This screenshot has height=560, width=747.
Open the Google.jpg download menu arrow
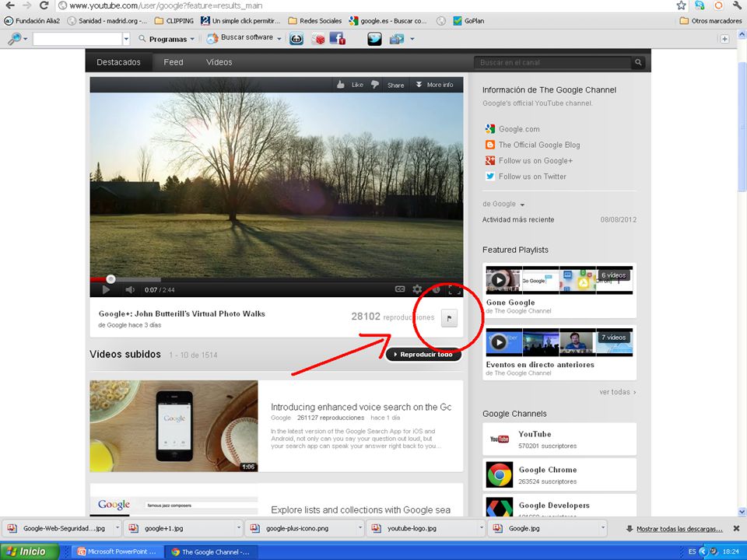[602, 528]
